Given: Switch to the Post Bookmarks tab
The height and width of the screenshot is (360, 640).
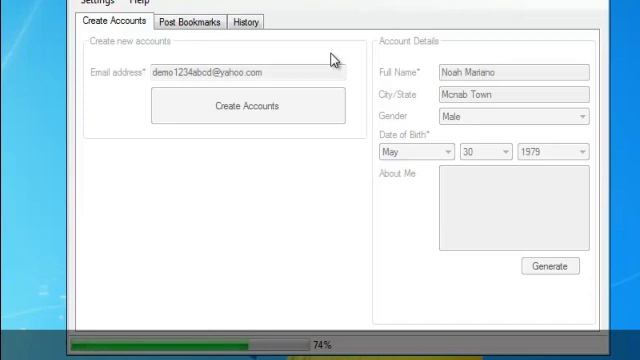Looking at the screenshot, I should 190,22.
